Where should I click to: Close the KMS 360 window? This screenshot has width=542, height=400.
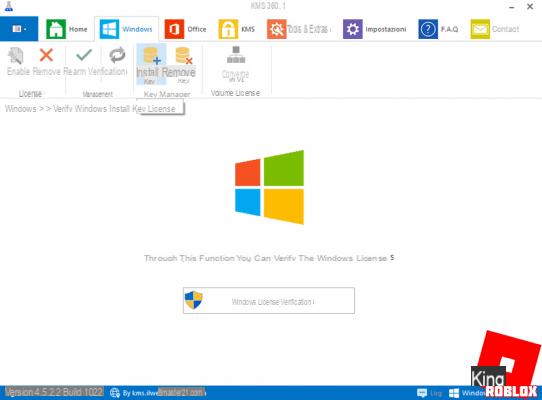530,6
